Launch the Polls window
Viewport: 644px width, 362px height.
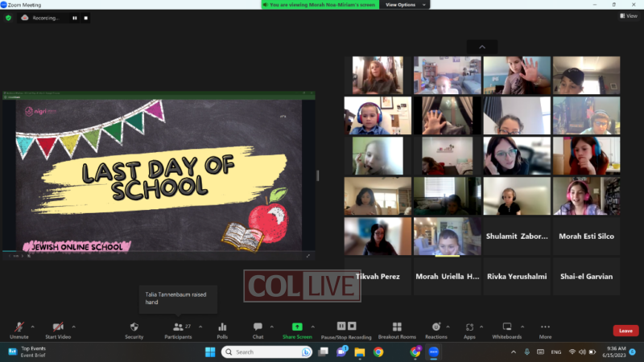[x=222, y=330]
